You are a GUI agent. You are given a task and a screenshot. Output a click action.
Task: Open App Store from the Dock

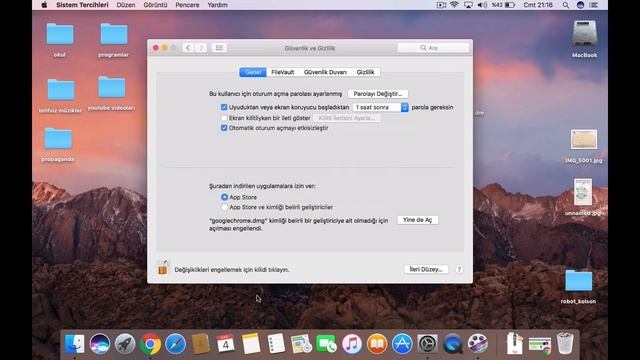(x=402, y=344)
